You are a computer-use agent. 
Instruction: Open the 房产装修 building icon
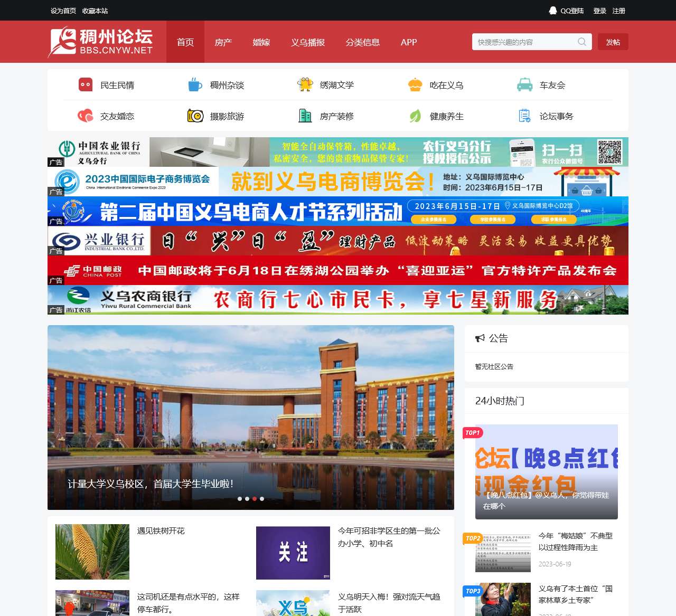(305, 116)
